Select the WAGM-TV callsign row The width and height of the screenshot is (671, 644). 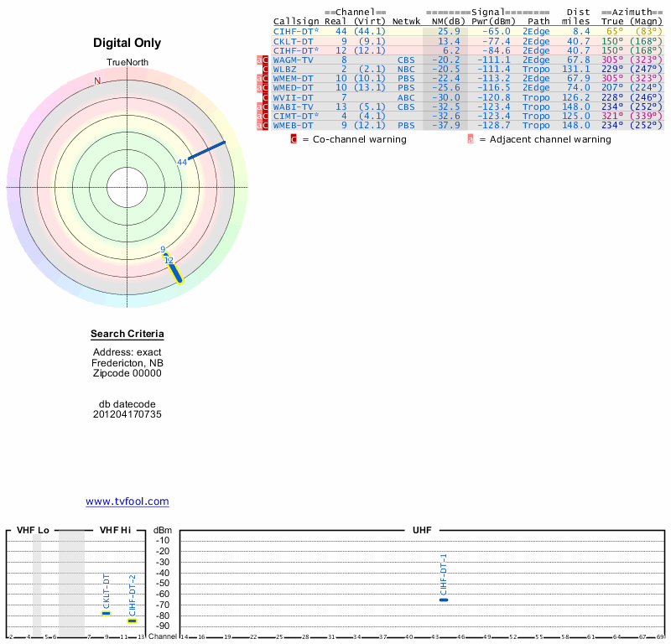point(294,60)
